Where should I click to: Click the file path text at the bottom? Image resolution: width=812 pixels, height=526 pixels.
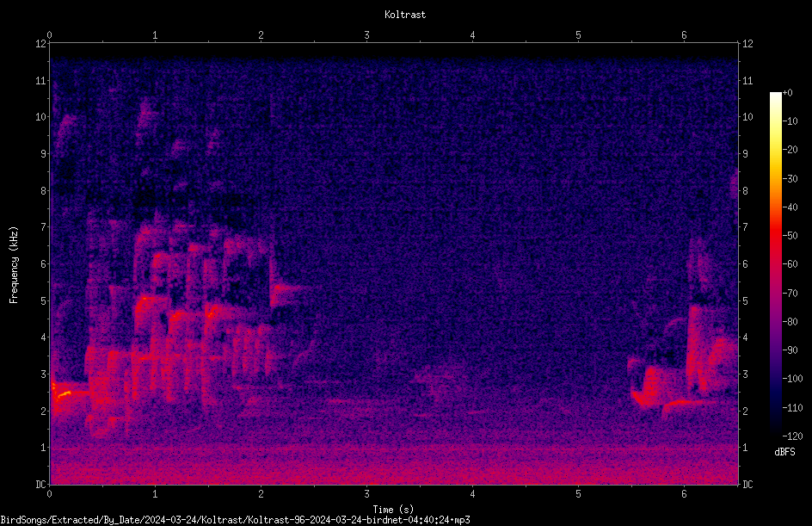235,520
